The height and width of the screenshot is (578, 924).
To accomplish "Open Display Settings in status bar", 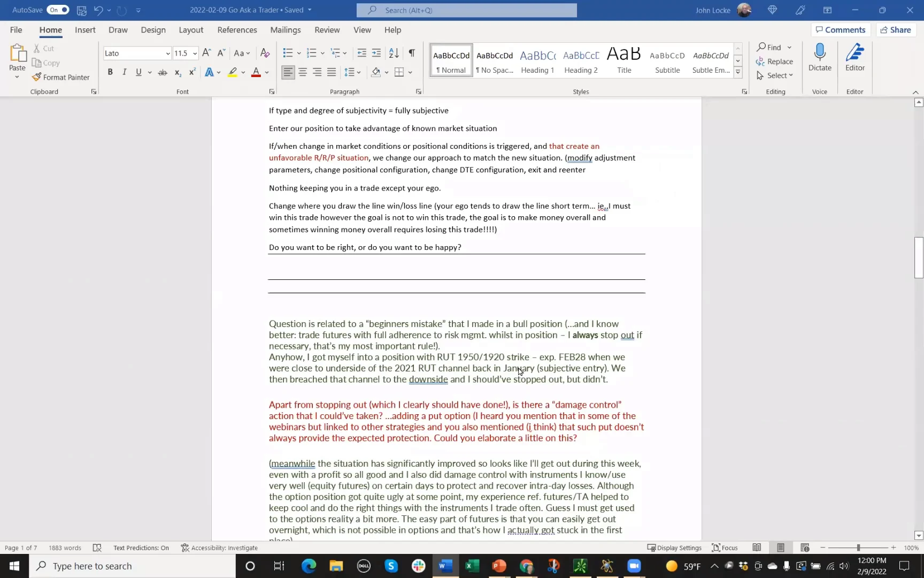I will (x=674, y=547).
